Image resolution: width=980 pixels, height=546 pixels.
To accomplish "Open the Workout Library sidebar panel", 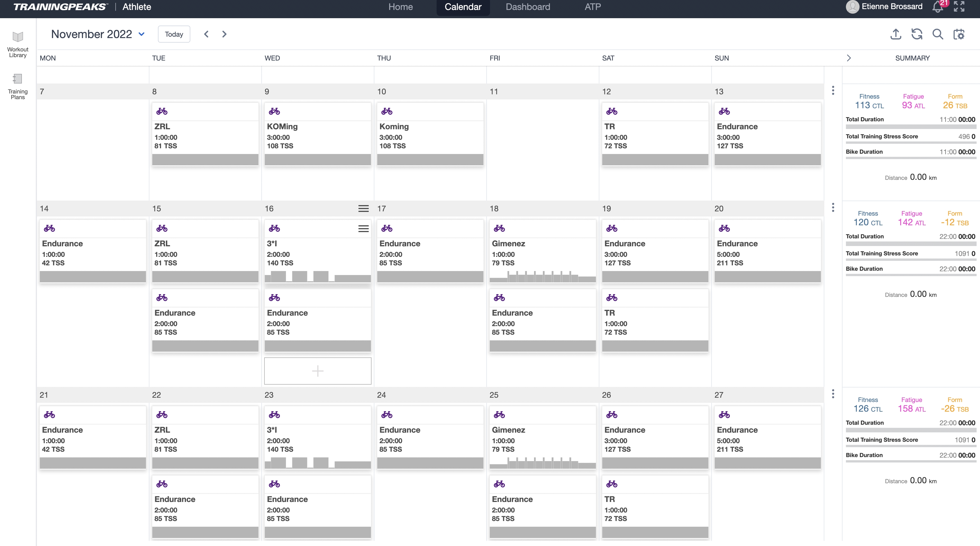I will point(18,45).
